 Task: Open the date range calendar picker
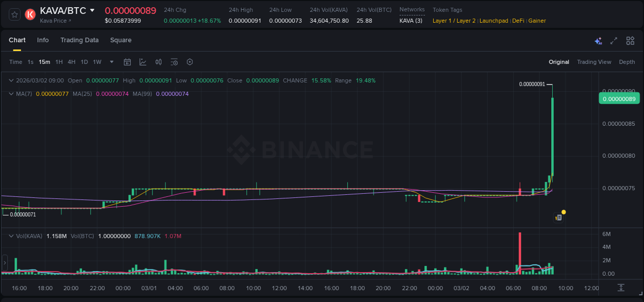tap(127, 61)
